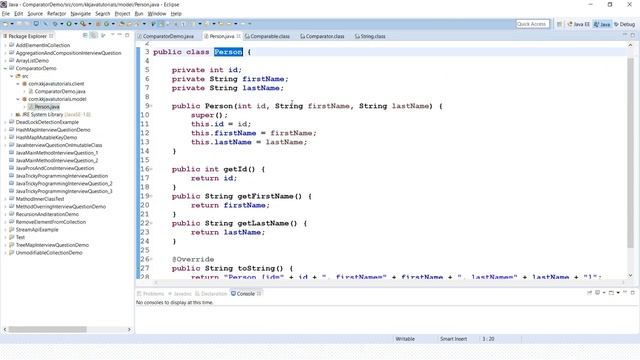
Task: Click the Run External Tools icon
Action: pos(83,24)
